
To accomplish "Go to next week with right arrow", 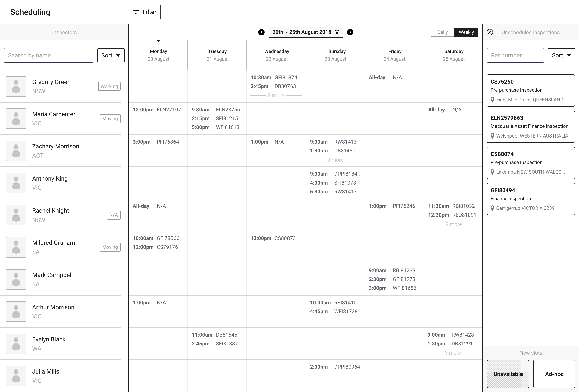I will (350, 32).
